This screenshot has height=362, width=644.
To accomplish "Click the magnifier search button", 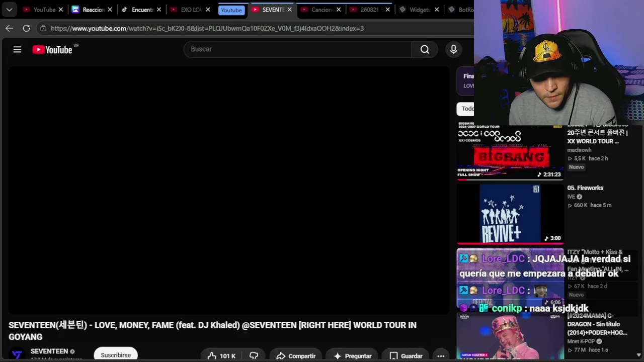I will point(425,49).
